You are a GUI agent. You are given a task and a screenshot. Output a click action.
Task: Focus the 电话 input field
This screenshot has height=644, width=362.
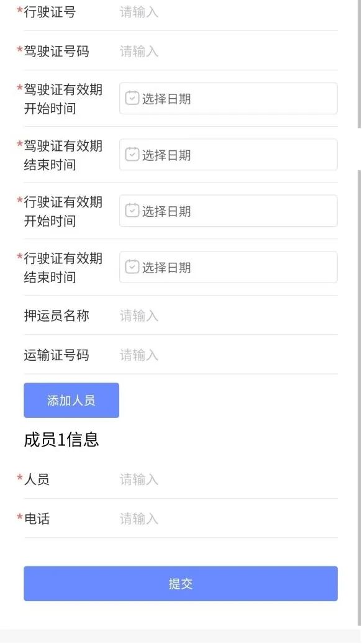(x=229, y=519)
